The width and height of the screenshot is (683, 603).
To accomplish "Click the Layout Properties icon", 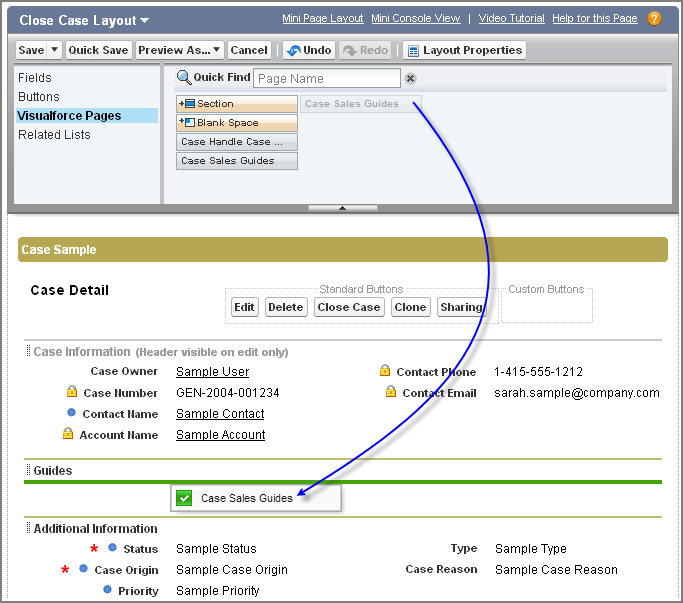I will point(413,51).
